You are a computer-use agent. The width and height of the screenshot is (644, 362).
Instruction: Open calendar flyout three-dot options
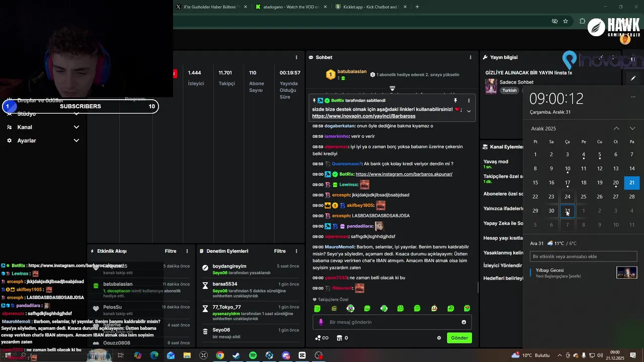point(633,97)
